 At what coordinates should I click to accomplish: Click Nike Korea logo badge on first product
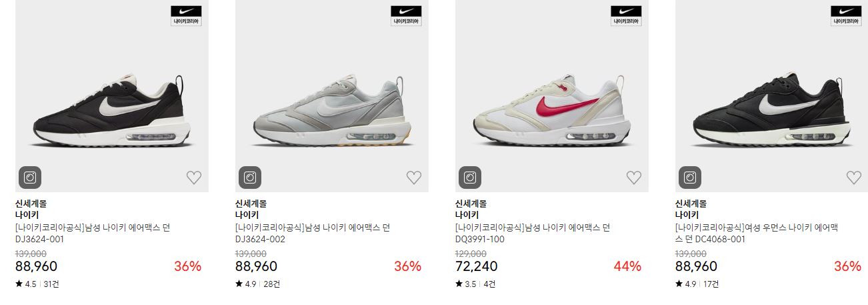[x=186, y=16]
